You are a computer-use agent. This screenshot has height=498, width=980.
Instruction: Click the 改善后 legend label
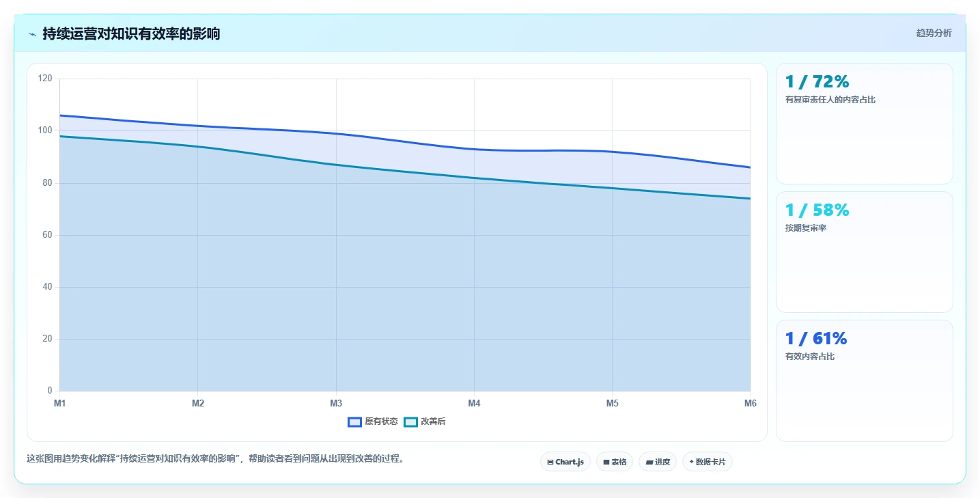pos(433,422)
